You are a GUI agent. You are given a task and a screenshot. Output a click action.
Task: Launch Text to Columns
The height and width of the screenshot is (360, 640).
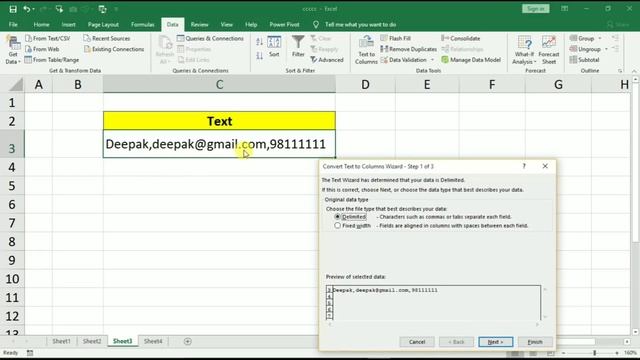[x=366, y=50]
